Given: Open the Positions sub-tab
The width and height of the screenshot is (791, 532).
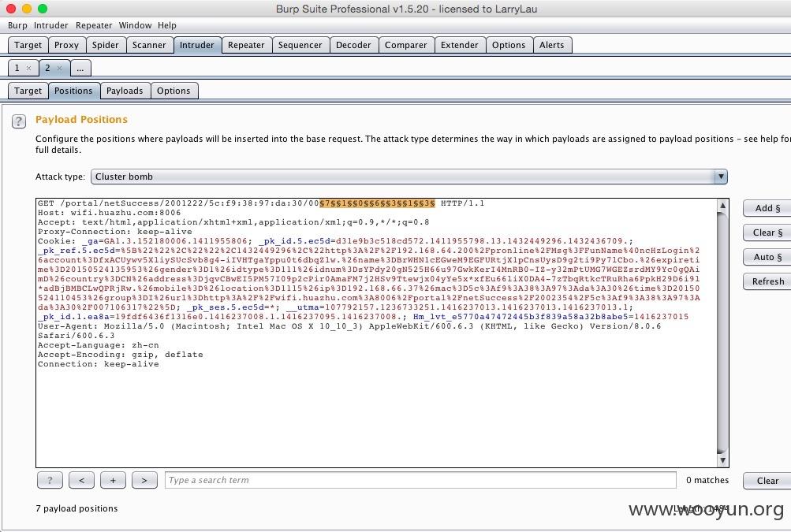Looking at the screenshot, I should pos(73,91).
